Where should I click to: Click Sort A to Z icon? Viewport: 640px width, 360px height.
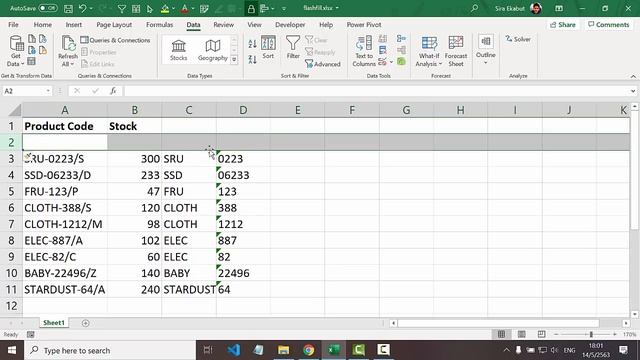(253, 43)
